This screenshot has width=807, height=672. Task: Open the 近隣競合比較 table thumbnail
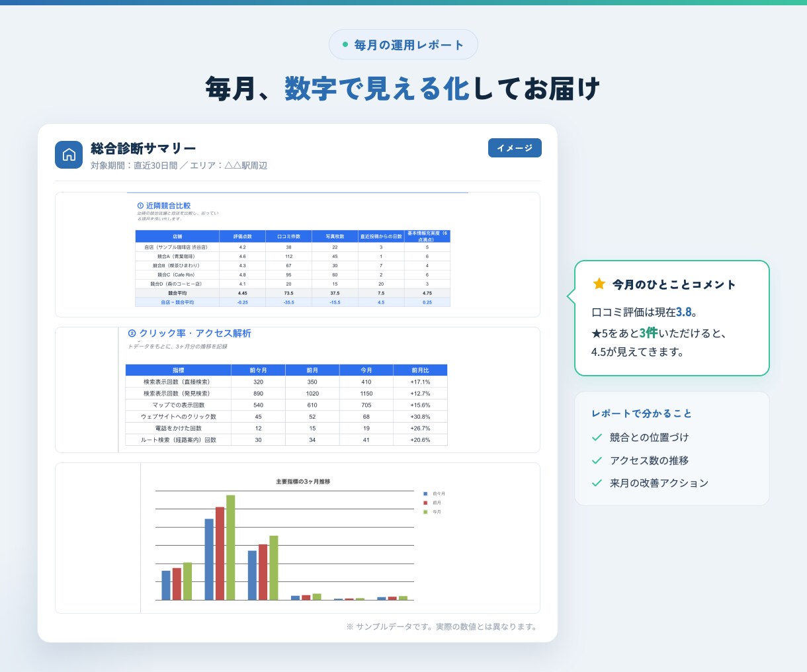tap(298, 255)
